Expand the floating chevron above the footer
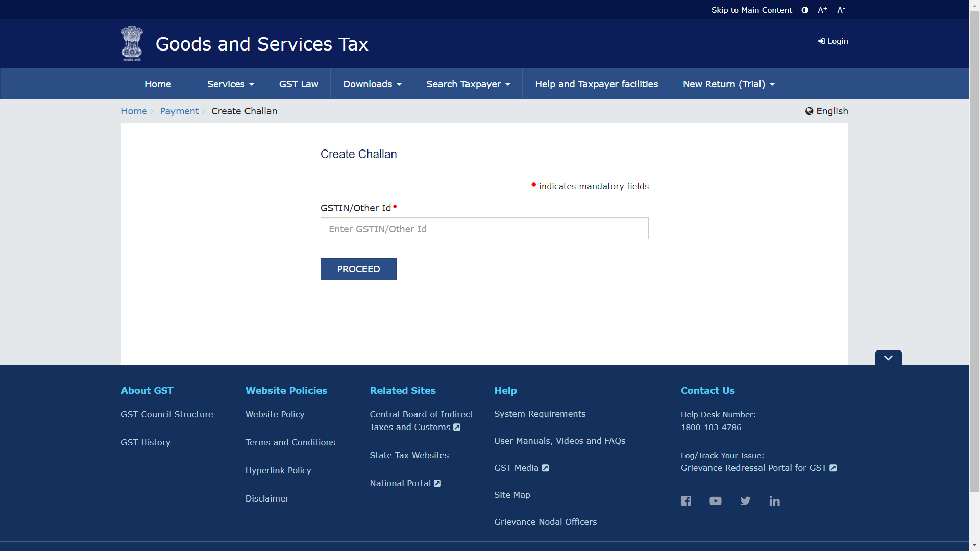 coord(888,358)
